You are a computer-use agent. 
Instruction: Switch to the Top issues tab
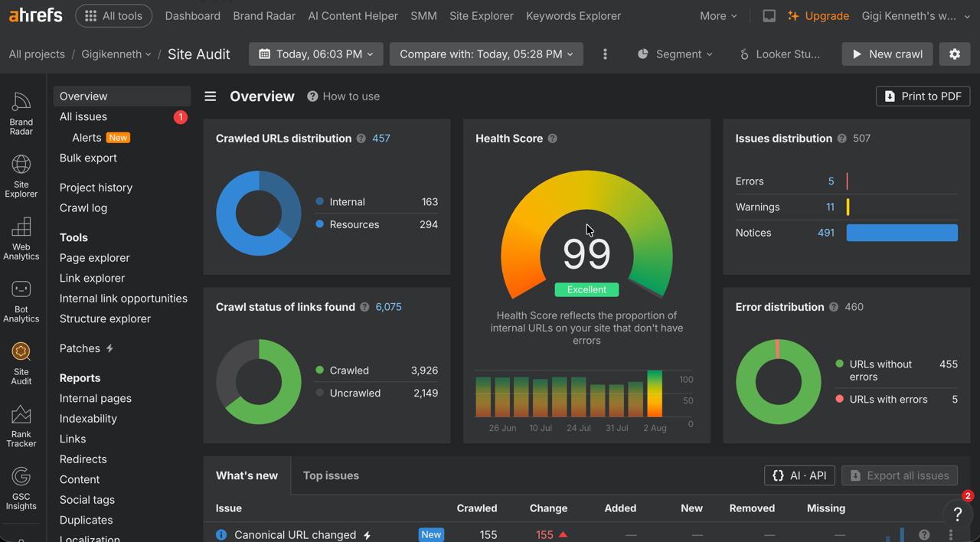click(x=331, y=475)
